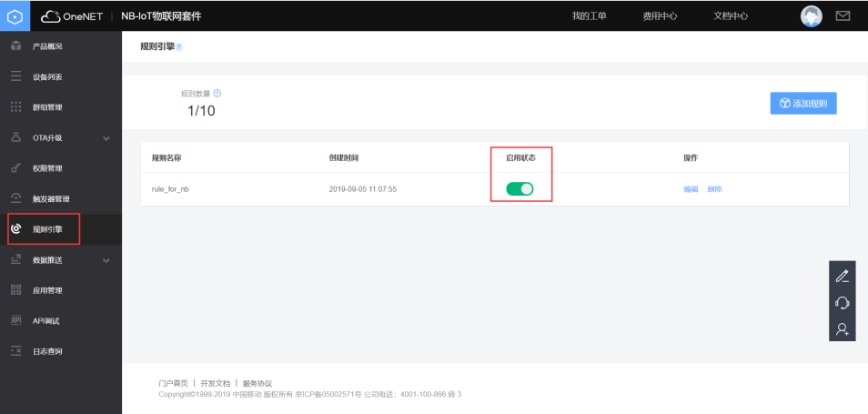Screen dimensions: 868x414
Task: Click the 创建时间 column header
Action: click(344, 158)
